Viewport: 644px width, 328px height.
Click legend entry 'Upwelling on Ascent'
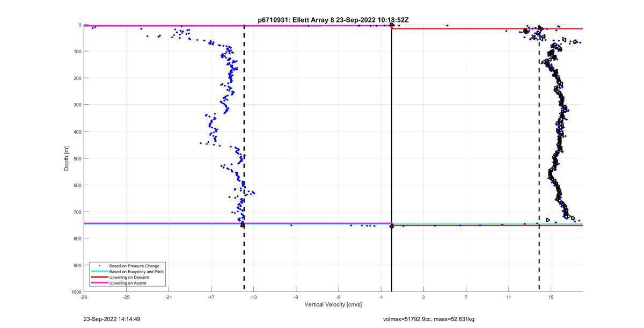(128, 282)
